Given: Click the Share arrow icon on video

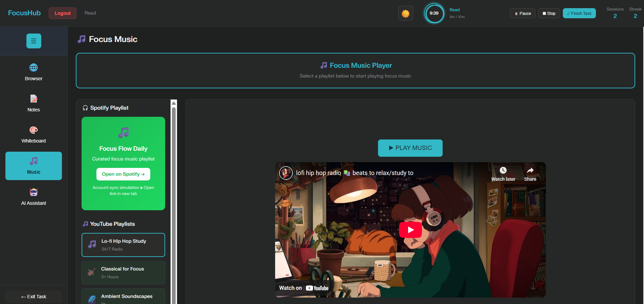Looking at the screenshot, I should pyautogui.click(x=530, y=170).
